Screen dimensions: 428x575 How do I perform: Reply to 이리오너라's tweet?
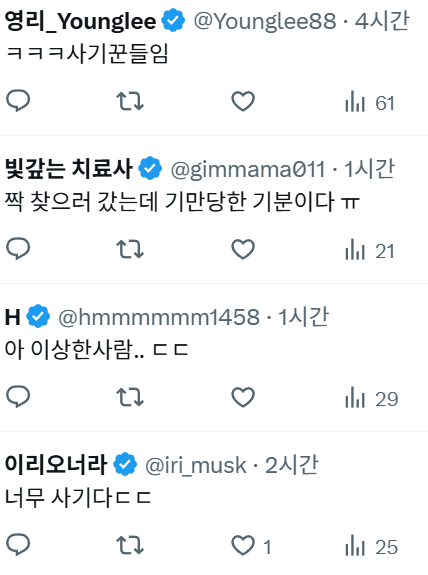point(18,545)
